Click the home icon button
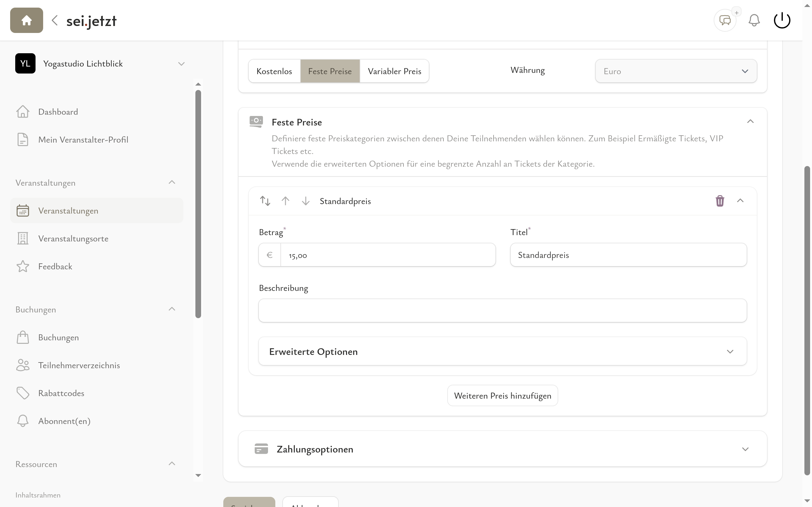The image size is (812, 507). (27, 21)
